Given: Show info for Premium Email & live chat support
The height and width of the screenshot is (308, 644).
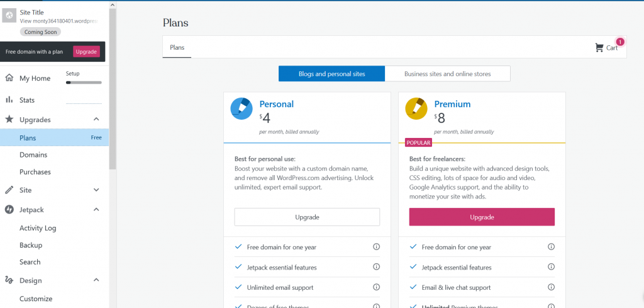Looking at the screenshot, I should click(551, 287).
